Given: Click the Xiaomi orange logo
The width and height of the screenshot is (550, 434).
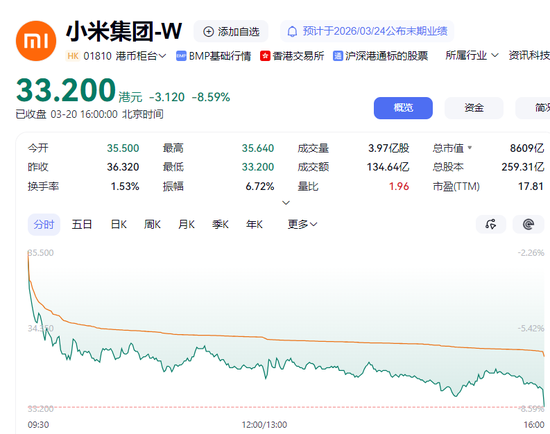Looking at the screenshot, I should tap(36, 41).
